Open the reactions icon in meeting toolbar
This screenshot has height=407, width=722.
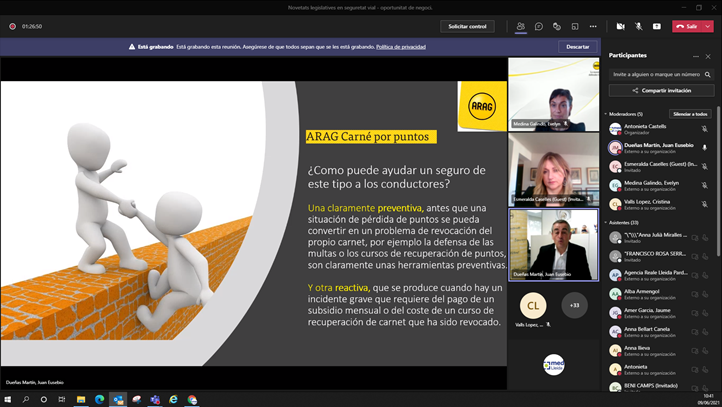pyautogui.click(x=557, y=26)
